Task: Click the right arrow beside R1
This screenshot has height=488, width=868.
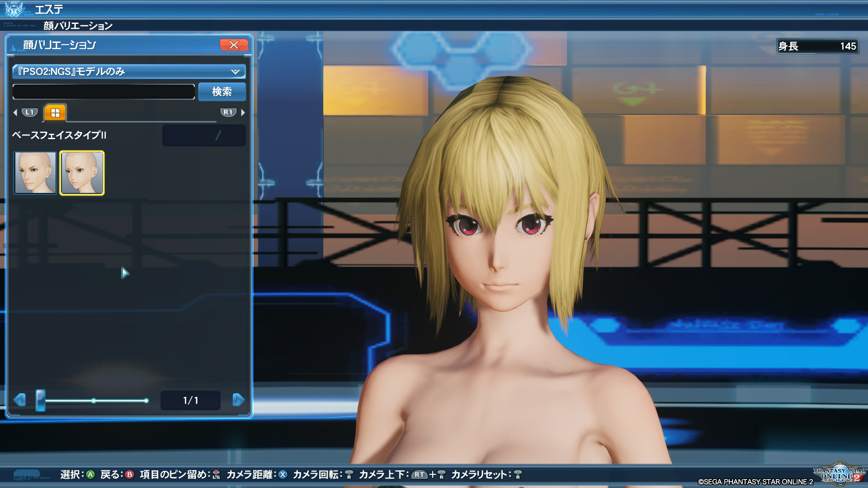Action: [x=243, y=113]
